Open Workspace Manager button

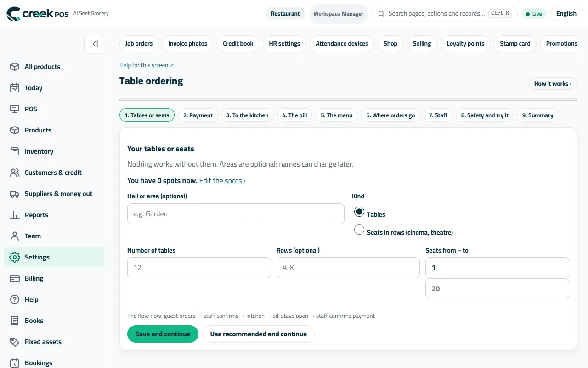pos(338,14)
